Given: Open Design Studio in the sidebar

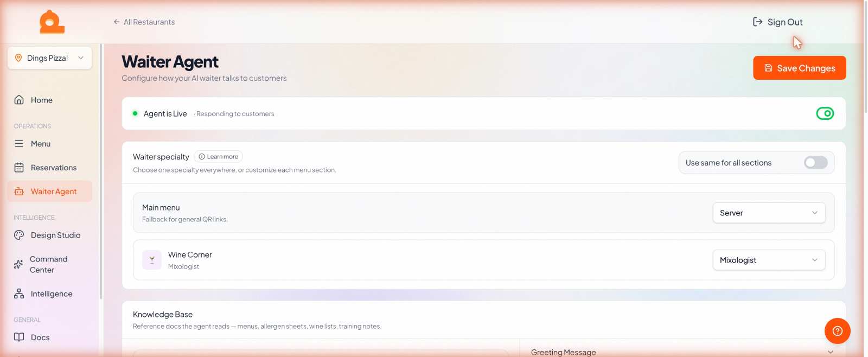Looking at the screenshot, I should point(49,235).
